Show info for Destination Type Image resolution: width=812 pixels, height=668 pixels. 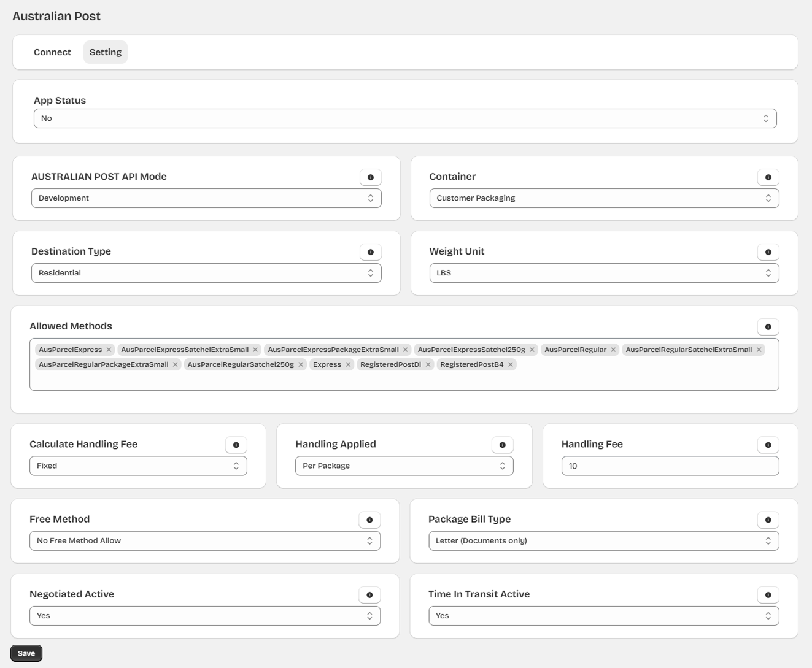[370, 252]
